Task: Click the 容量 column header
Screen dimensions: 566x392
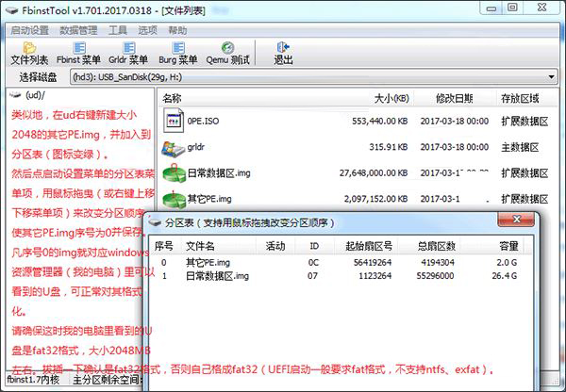Action: [509, 246]
